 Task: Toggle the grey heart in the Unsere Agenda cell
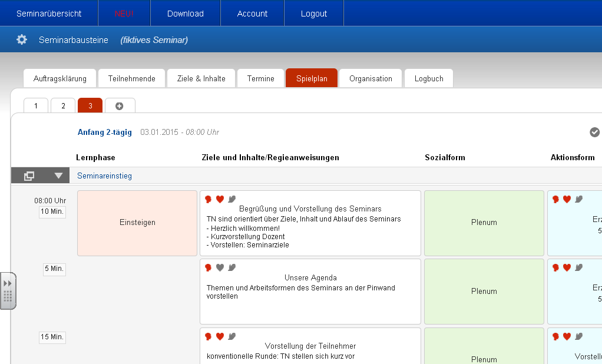point(220,267)
